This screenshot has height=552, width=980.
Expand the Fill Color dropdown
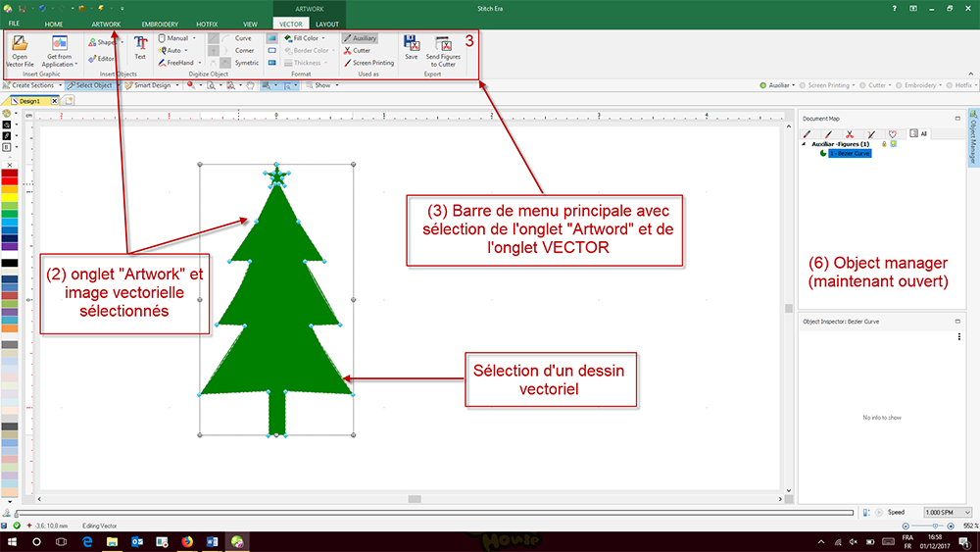[x=323, y=38]
